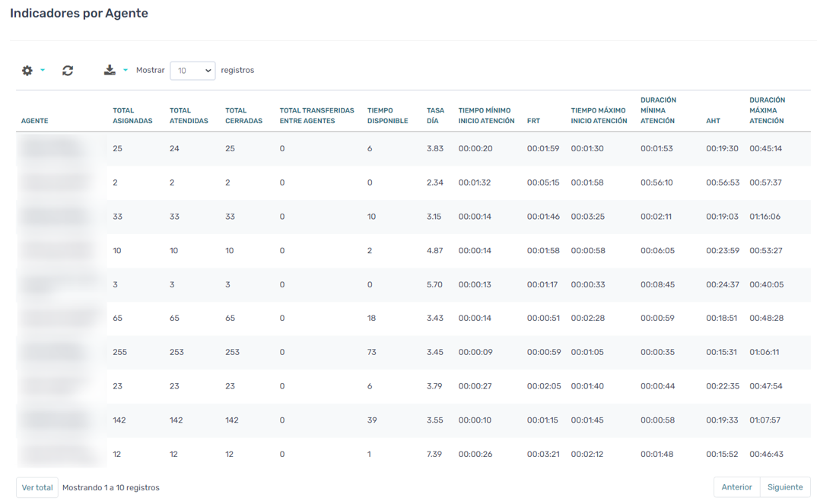Open the records-per-page dropdown showing 10
The height and width of the screenshot is (504, 817).
[x=192, y=70]
